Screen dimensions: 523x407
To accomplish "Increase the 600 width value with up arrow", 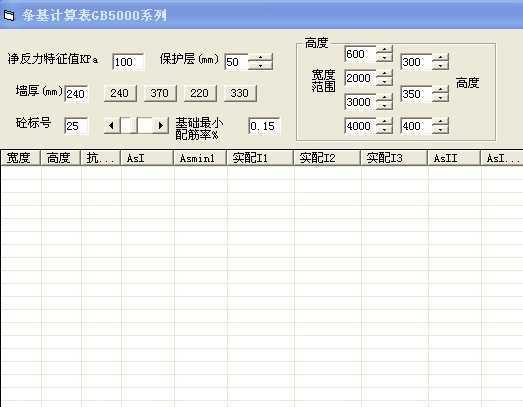I will (x=385, y=50).
